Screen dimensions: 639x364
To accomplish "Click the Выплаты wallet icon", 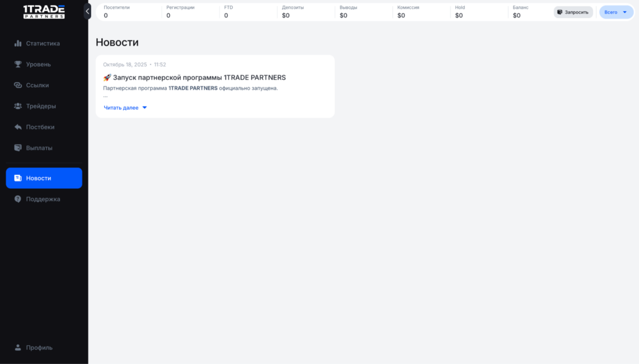I will pos(18,148).
